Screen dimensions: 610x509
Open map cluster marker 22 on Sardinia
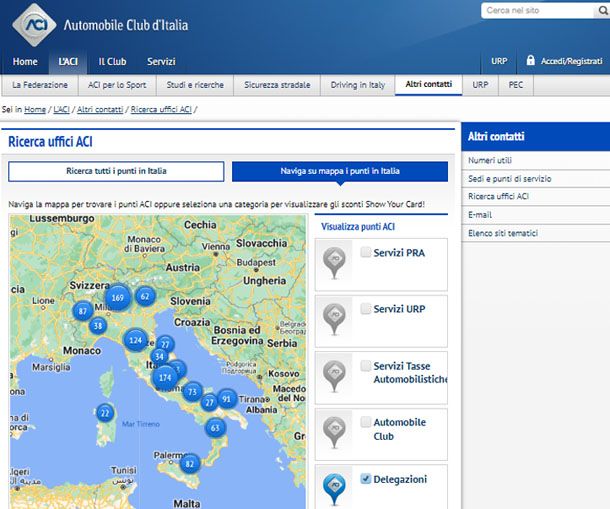(105, 413)
